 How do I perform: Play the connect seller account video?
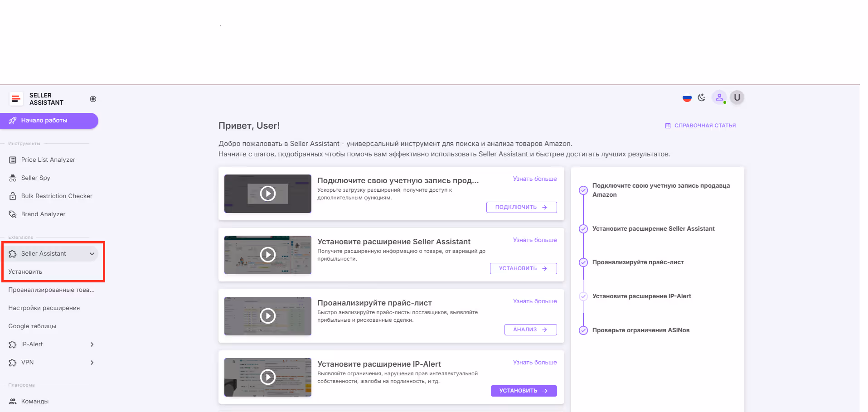(x=268, y=194)
